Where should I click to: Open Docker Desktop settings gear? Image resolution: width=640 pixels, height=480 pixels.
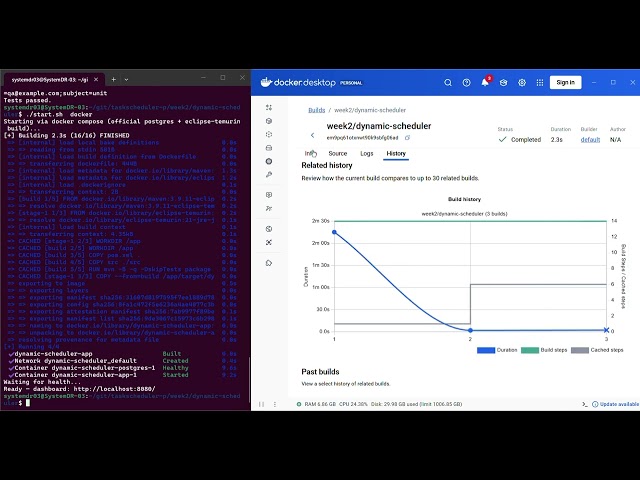point(522,82)
